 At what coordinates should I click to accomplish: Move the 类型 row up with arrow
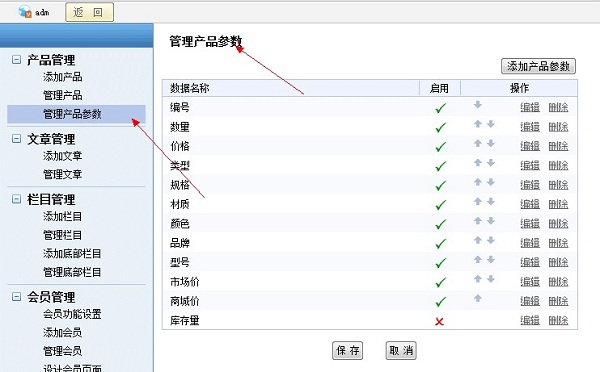point(478,163)
